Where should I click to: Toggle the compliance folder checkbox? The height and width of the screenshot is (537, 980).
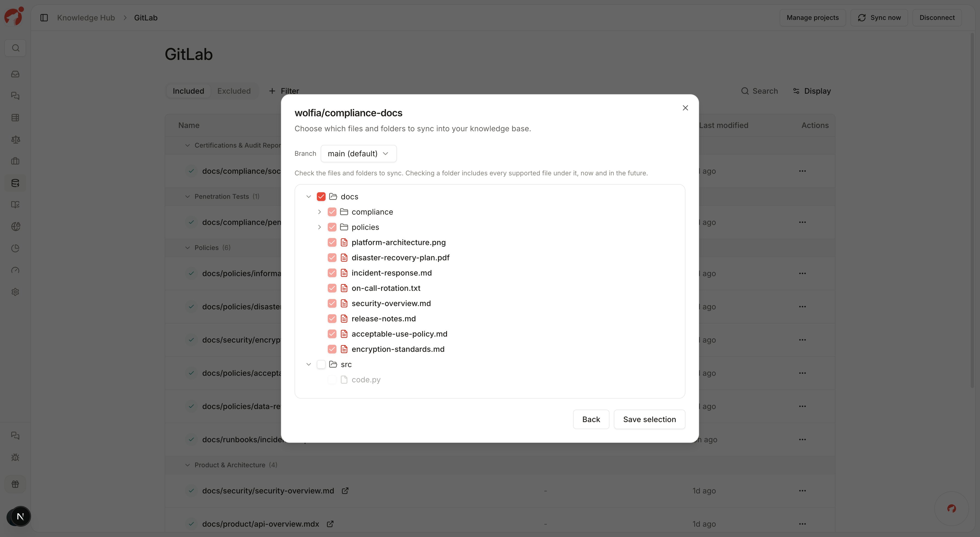[332, 212]
